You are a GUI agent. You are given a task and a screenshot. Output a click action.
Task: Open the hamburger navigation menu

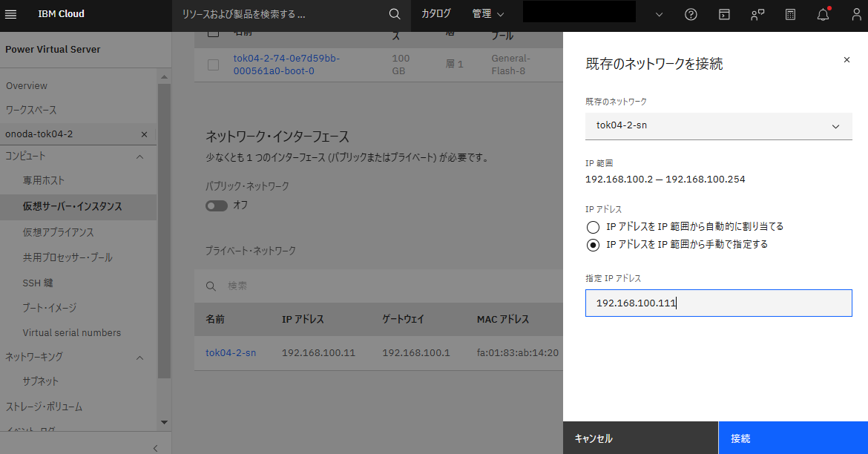10,14
